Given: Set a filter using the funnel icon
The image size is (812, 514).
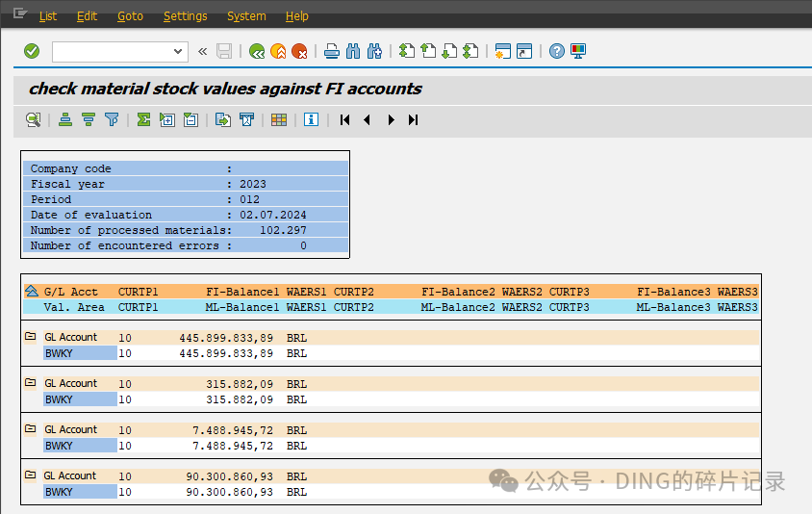Looking at the screenshot, I should coord(112,120).
